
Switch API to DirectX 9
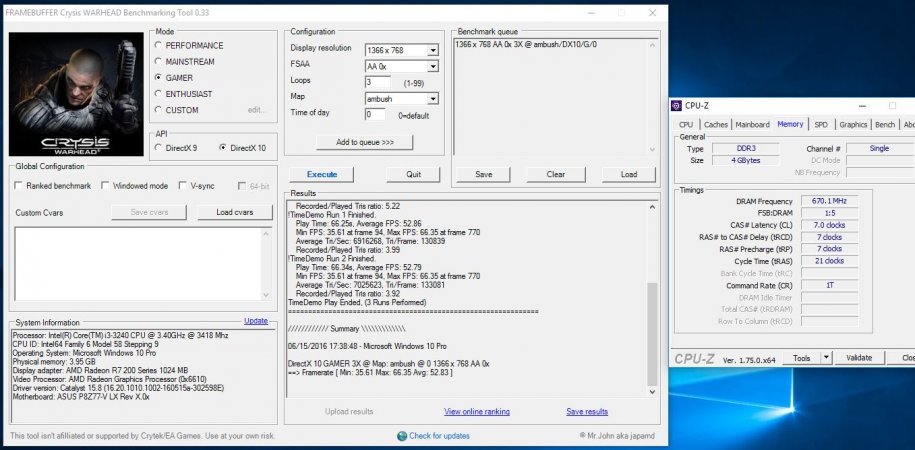[x=158, y=148]
